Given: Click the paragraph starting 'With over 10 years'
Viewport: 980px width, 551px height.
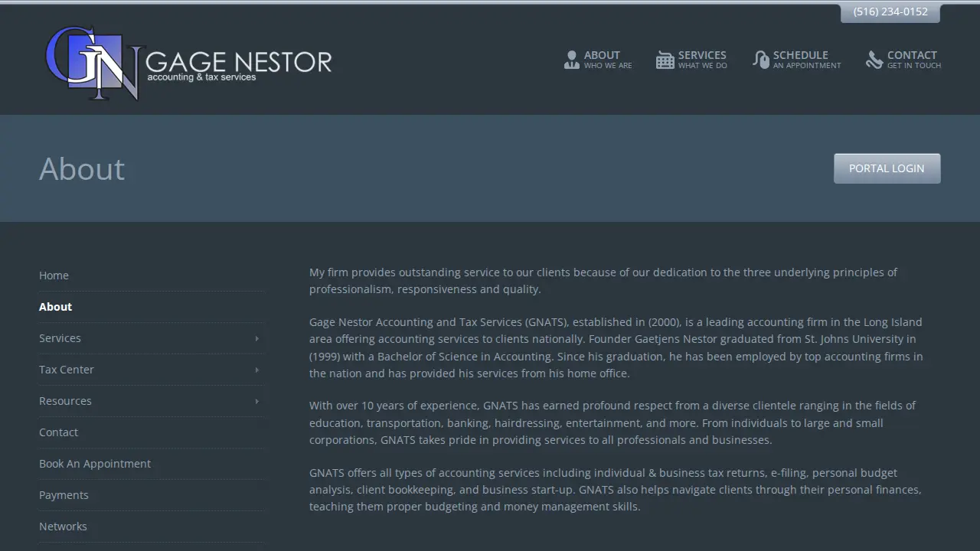Looking at the screenshot, I should click(612, 422).
